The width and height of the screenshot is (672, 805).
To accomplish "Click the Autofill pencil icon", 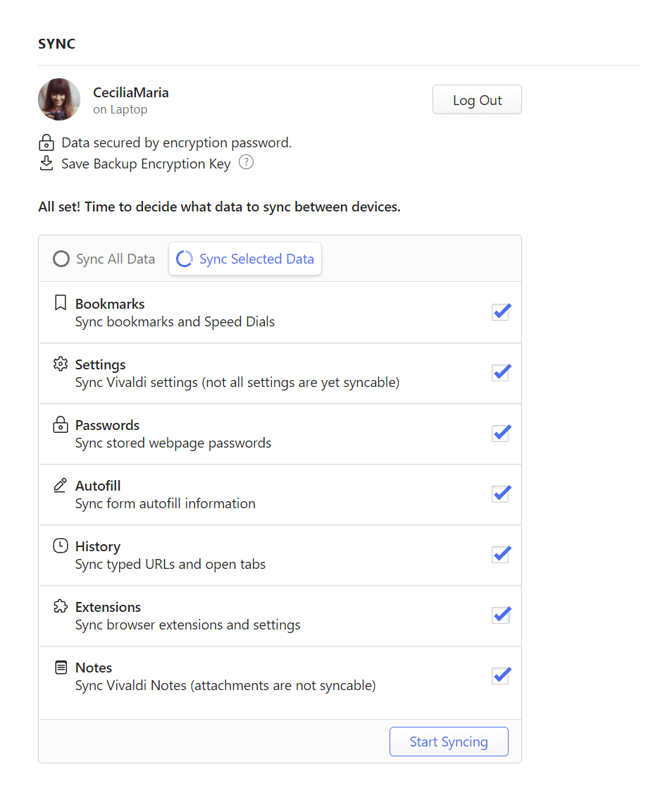I will (x=61, y=485).
